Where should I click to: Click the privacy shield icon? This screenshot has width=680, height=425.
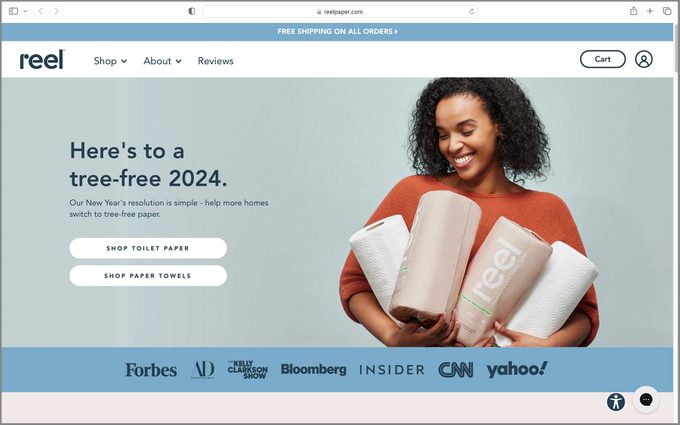click(x=191, y=11)
